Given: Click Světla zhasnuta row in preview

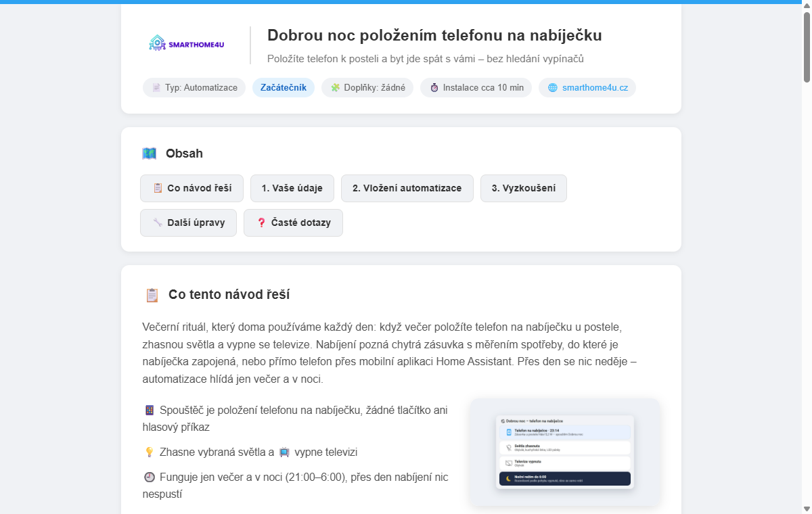Looking at the screenshot, I should pos(565,448).
